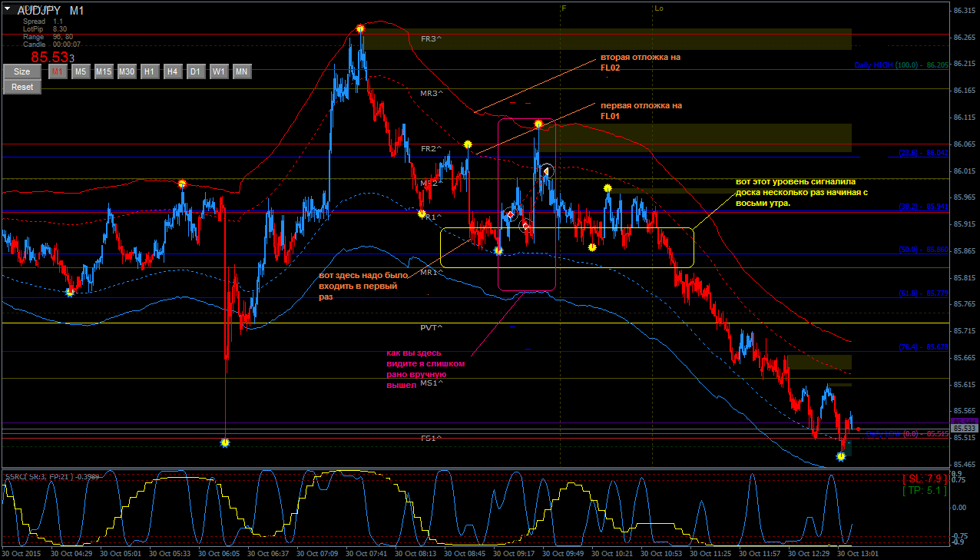Click the (61.8) - 85.779 Fibonacci label

pos(922,293)
